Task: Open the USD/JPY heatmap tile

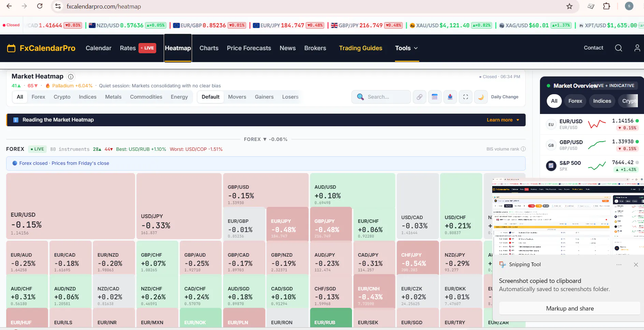Action: click(179, 206)
